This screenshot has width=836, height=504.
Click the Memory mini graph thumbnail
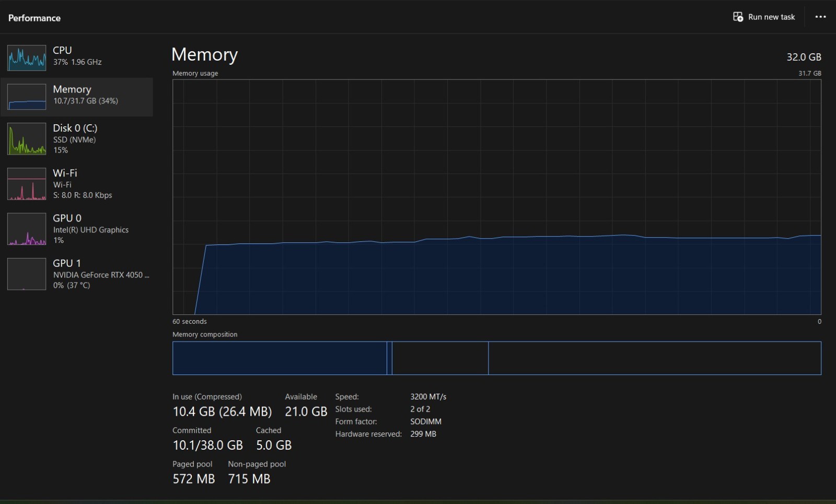click(27, 97)
